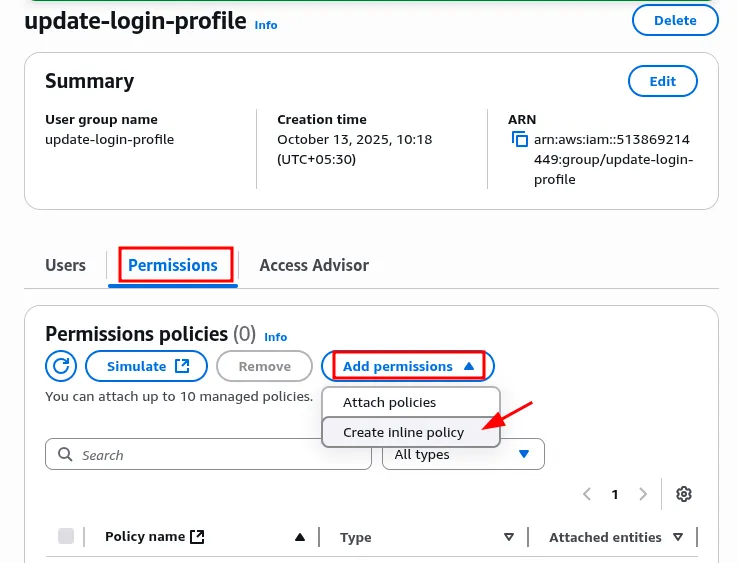Sort by Type column arrow

[x=508, y=537]
